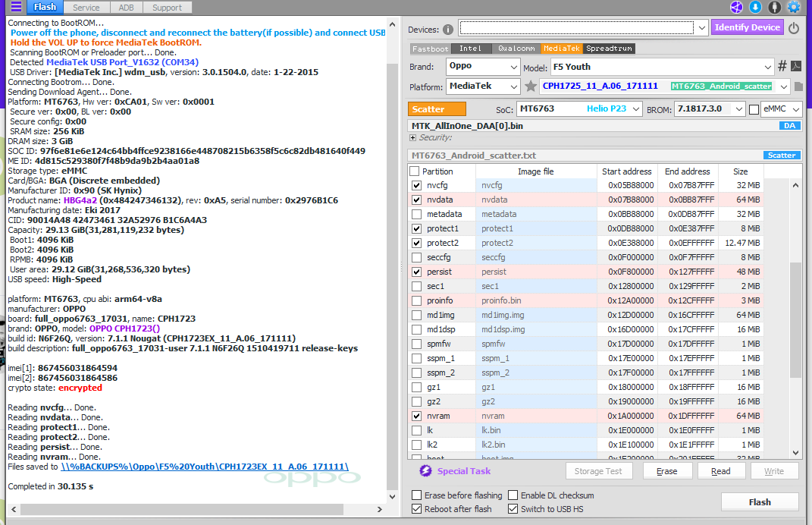Select the Intel chipset tab
Image resolution: width=812 pixels, height=525 pixels.
point(471,49)
